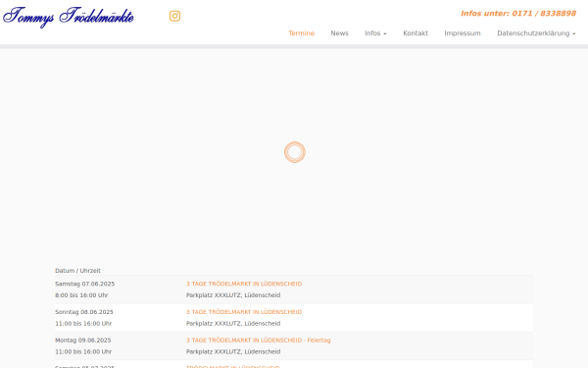Open Samstag 07.06.2025 Trödelmarkt link
Screen dimensions: 588x368
point(244,284)
